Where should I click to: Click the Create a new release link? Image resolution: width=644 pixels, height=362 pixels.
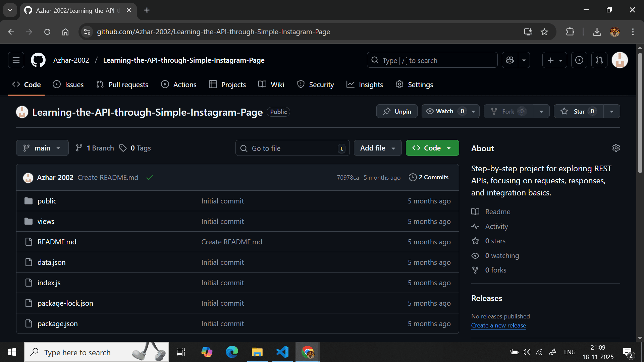pyautogui.click(x=498, y=325)
